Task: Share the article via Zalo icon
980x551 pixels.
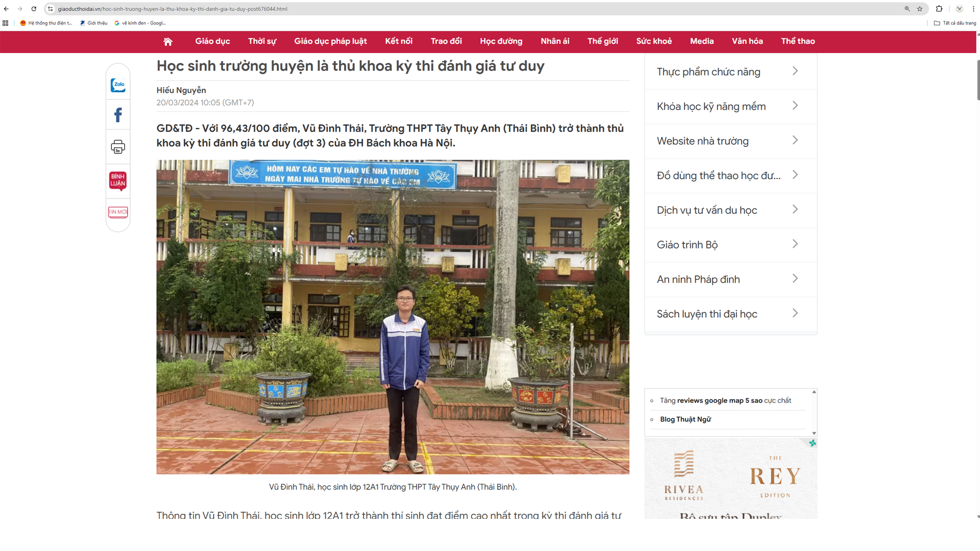Action: pyautogui.click(x=118, y=85)
